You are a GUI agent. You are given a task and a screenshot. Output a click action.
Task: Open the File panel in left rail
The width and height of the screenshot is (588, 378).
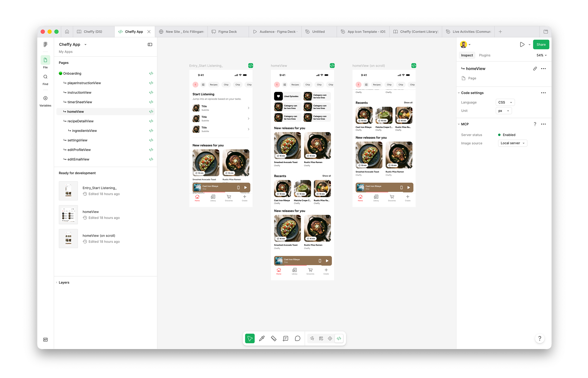pyautogui.click(x=45, y=62)
